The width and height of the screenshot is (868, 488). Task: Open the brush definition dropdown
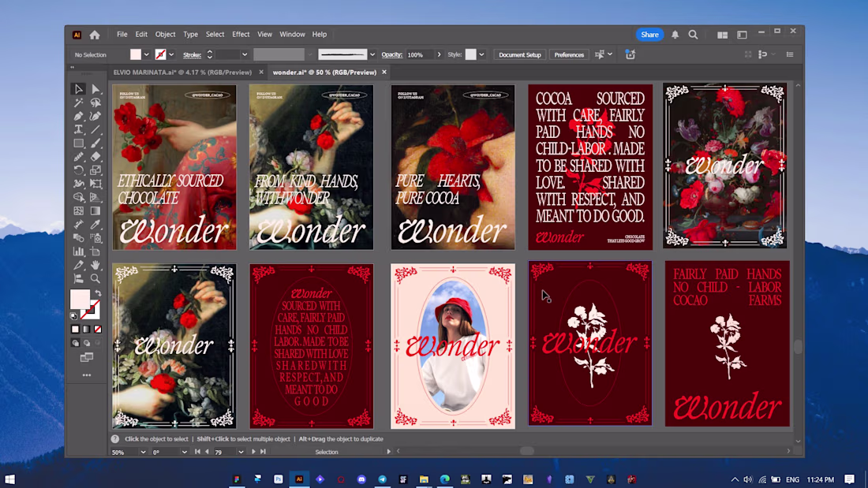pyautogui.click(x=374, y=54)
